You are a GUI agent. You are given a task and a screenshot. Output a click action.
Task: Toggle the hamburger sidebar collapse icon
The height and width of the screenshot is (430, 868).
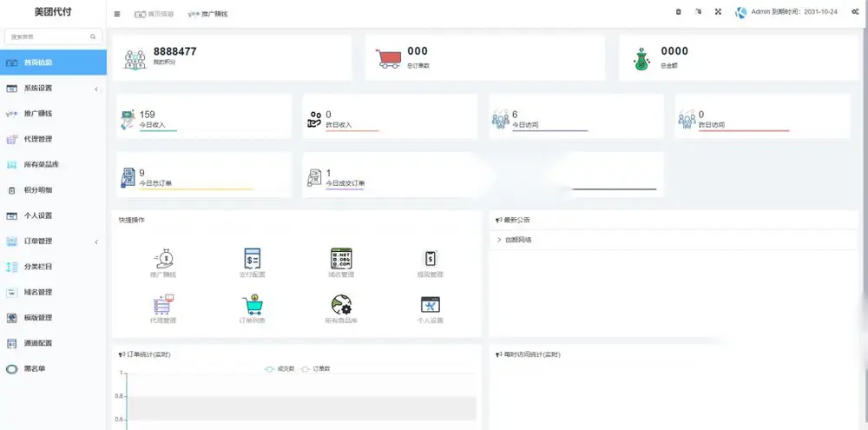click(117, 14)
